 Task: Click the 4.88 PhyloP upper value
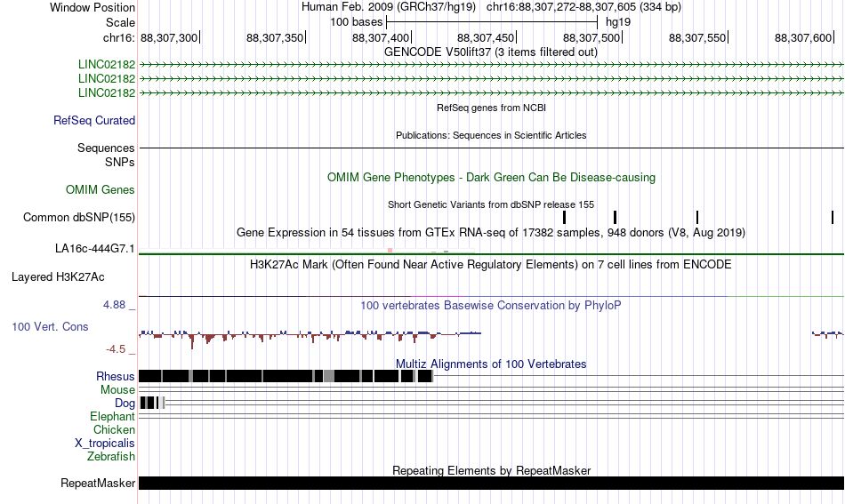pyautogui.click(x=114, y=305)
